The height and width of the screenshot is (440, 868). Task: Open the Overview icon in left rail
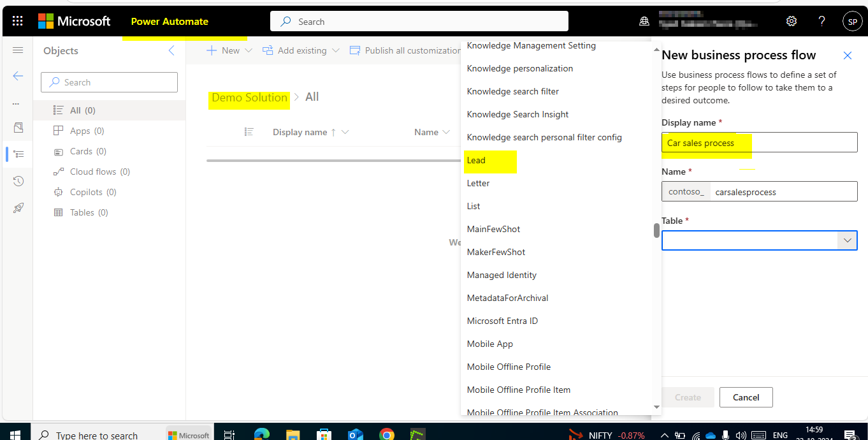18,128
